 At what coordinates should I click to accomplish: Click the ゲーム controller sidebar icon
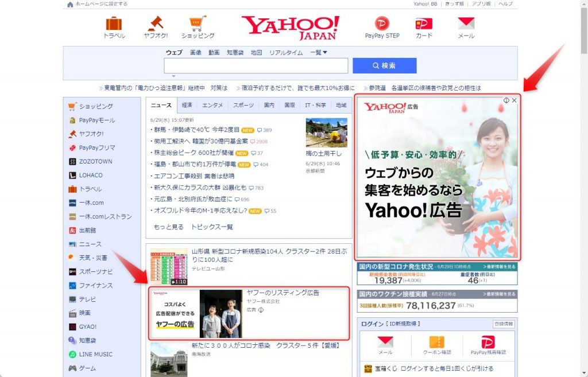(x=72, y=368)
